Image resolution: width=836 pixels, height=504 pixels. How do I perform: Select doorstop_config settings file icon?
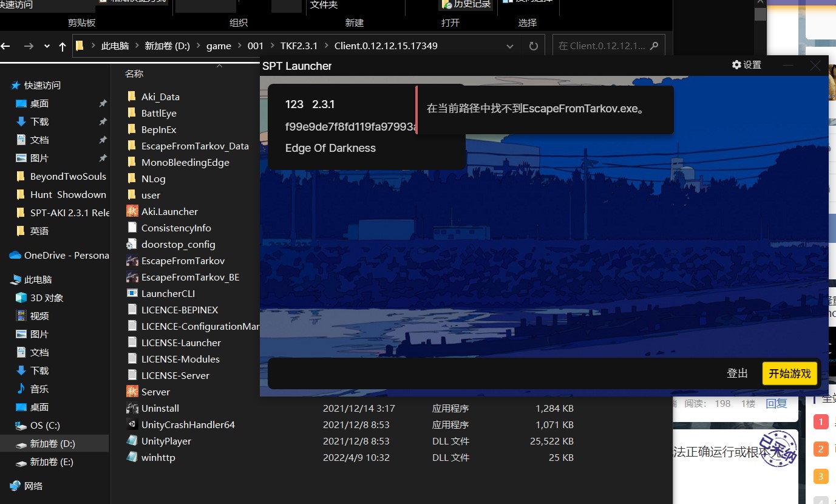click(132, 244)
